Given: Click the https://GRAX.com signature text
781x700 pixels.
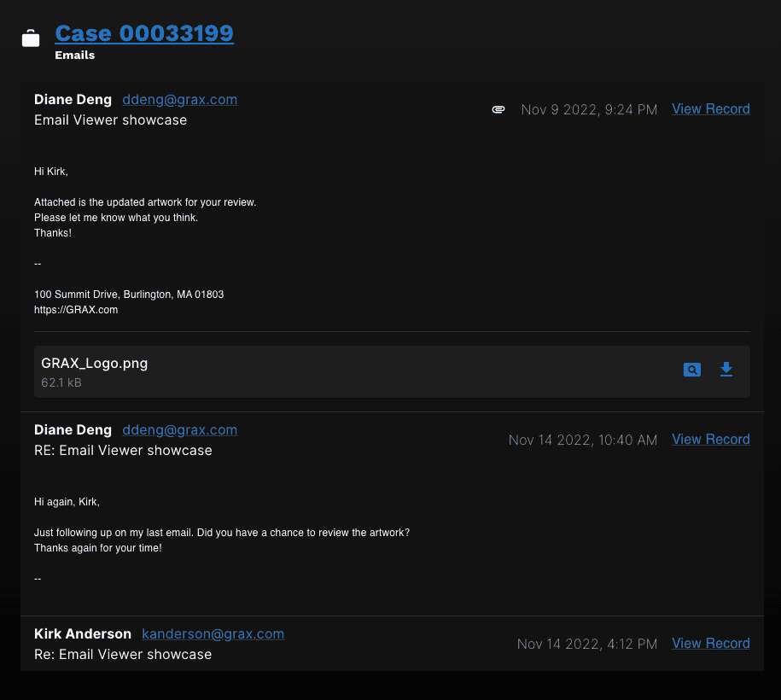Looking at the screenshot, I should coord(76,310).
